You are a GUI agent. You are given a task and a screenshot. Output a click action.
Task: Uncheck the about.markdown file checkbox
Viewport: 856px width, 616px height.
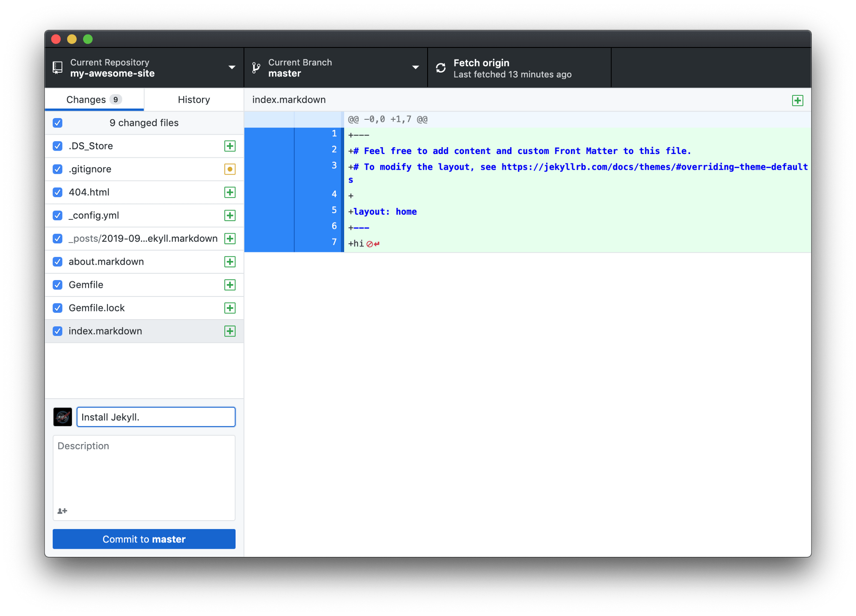pyautogui.click(x=57, y=261)
